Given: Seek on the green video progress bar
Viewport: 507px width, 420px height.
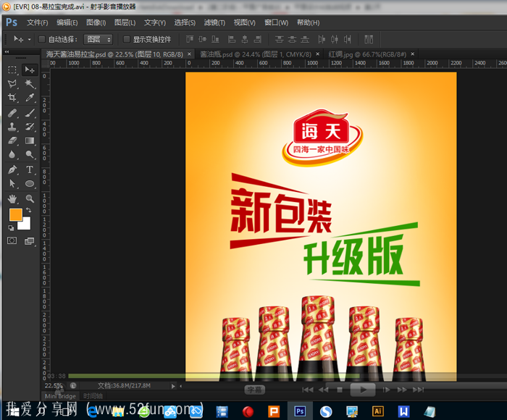Looking at the screenshot, I should 214,376.
